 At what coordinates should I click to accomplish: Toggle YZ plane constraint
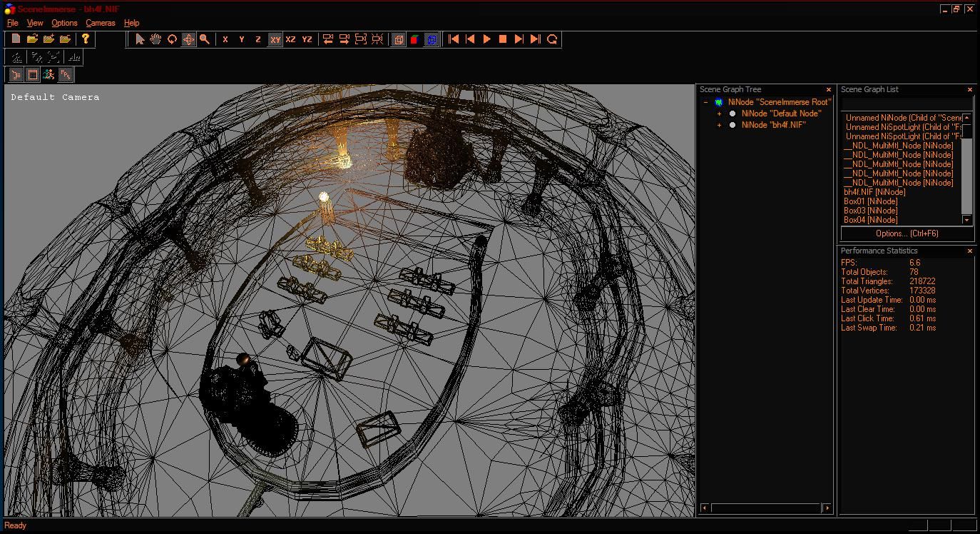tap(307, 39)
